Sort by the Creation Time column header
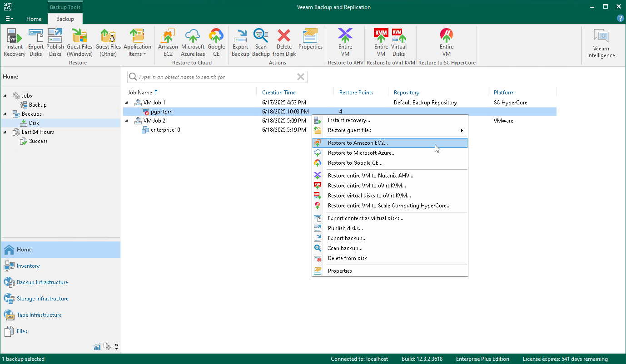The width and height of the screenshot is (626, 364). tap(279, 92)
